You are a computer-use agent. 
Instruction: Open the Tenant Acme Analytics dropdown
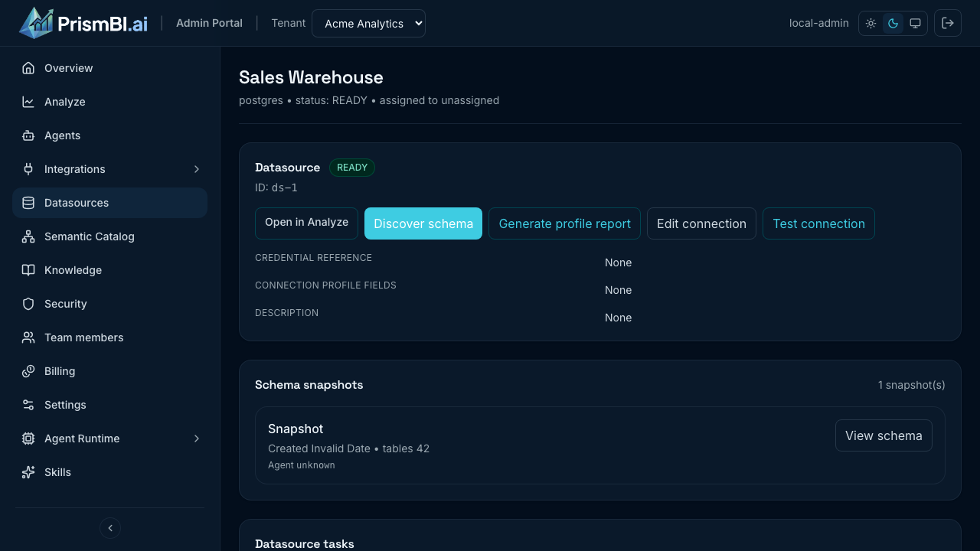368,23
